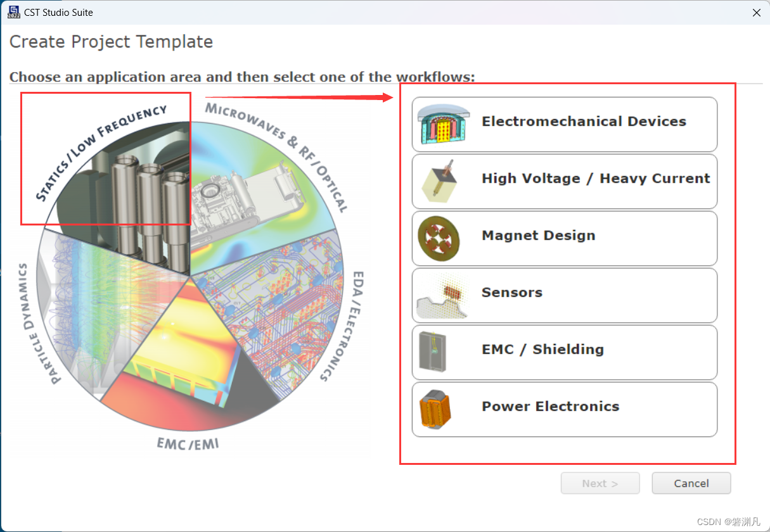
Task: Click the Next > button
Action: coord(600,483)
